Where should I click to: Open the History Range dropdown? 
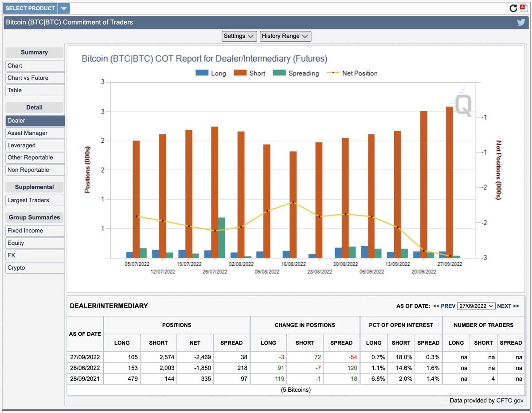tap(285, 36)
